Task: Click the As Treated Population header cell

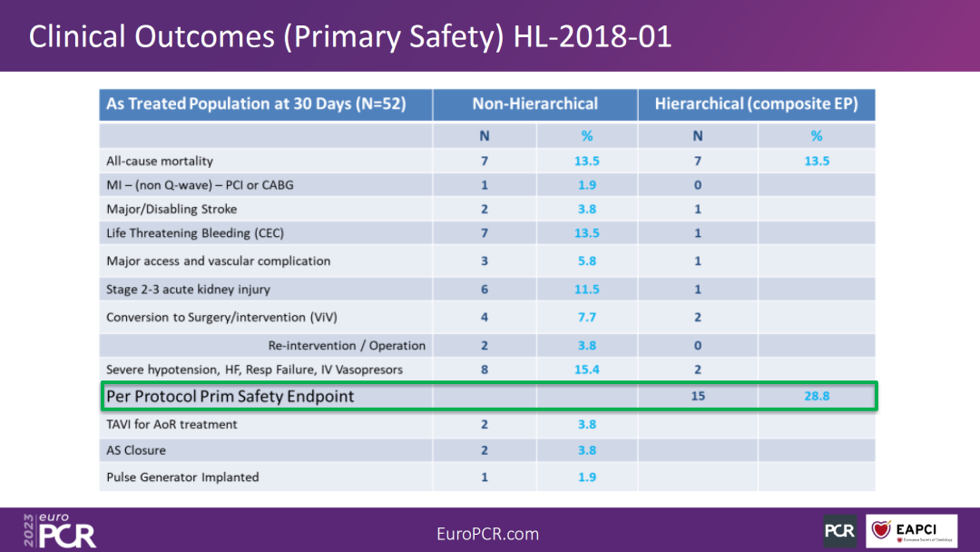Action: (266, 104)
